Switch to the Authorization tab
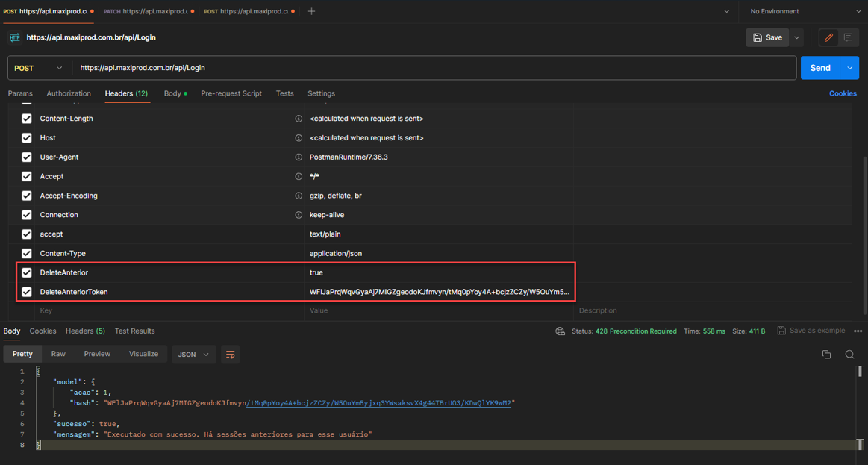Viewport: 868px width, 465px height. click(x=69, y=93)
